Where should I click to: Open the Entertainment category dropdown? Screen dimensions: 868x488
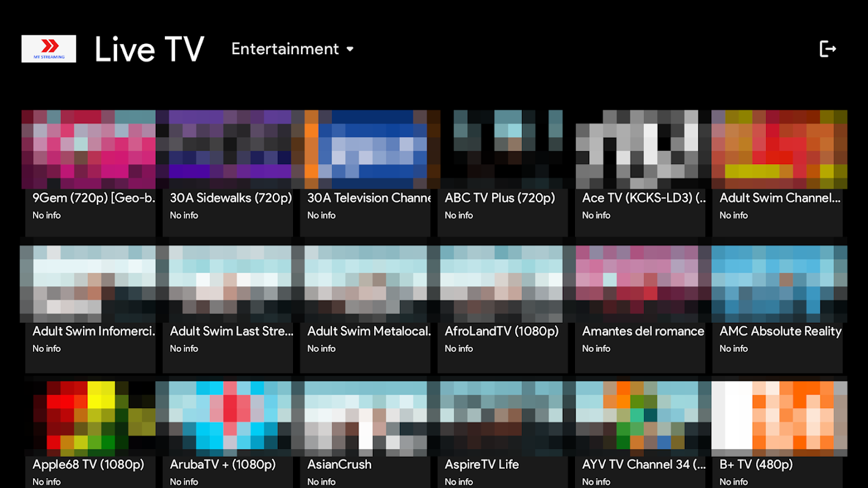(x=292, y=49)
